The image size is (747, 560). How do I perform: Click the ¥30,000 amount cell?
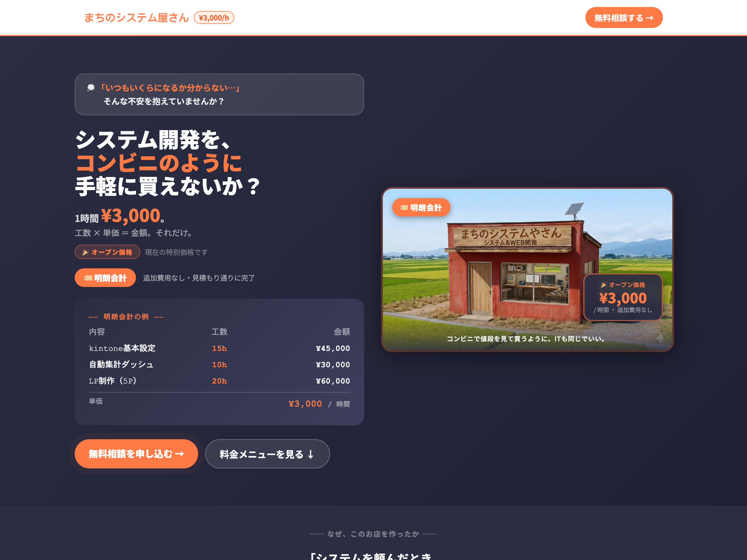(x=333, y=365)
